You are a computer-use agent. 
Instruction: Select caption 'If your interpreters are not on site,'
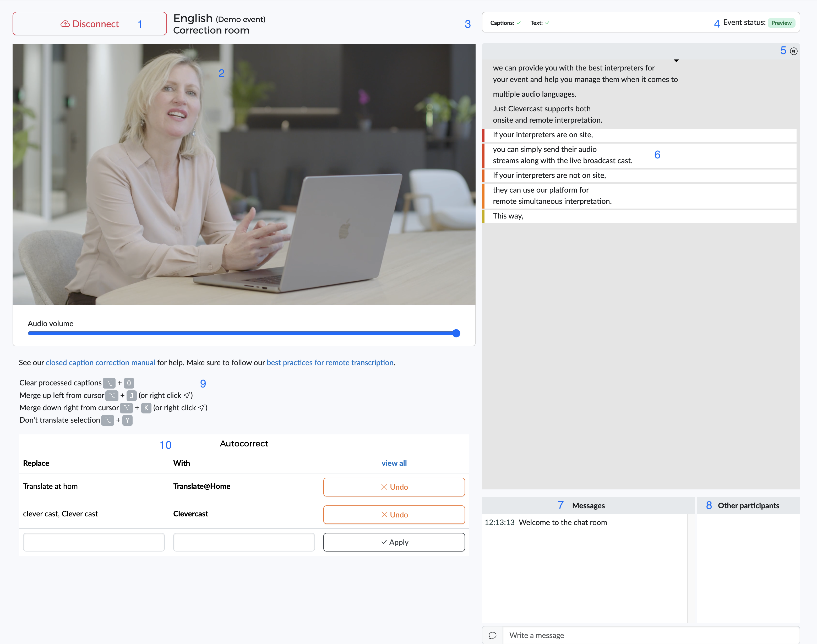pos(639,175)
